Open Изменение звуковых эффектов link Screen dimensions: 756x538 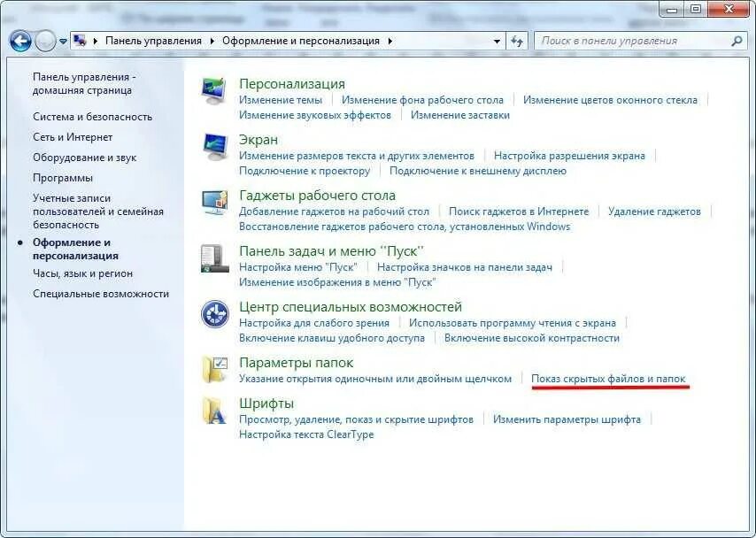(x=315, y=115)
